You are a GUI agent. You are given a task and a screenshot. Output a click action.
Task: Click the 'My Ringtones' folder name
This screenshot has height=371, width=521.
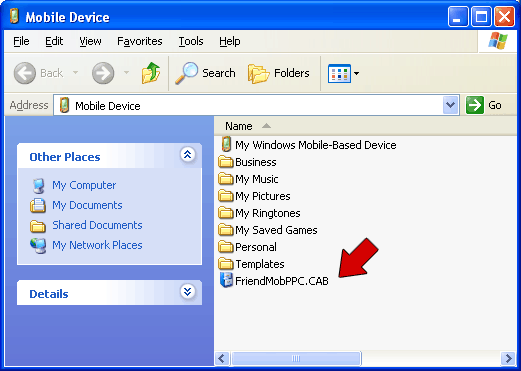click(x=268, y=213)
